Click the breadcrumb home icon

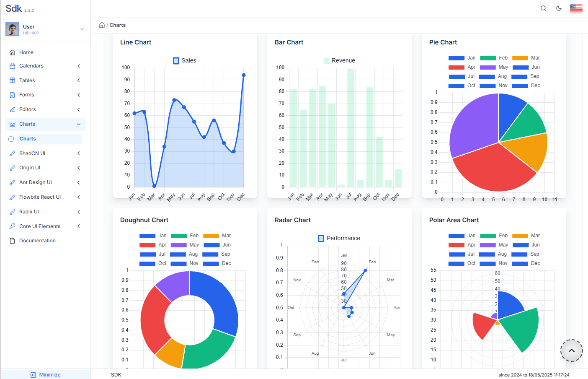tap(102, 25)
